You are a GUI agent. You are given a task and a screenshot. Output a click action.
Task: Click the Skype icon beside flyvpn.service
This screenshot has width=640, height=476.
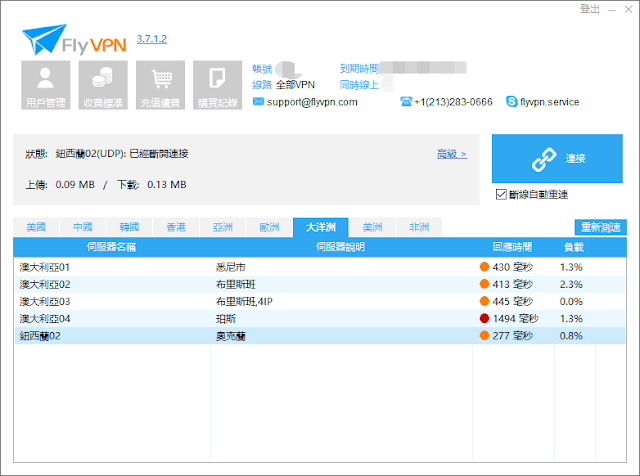(511, 101)
